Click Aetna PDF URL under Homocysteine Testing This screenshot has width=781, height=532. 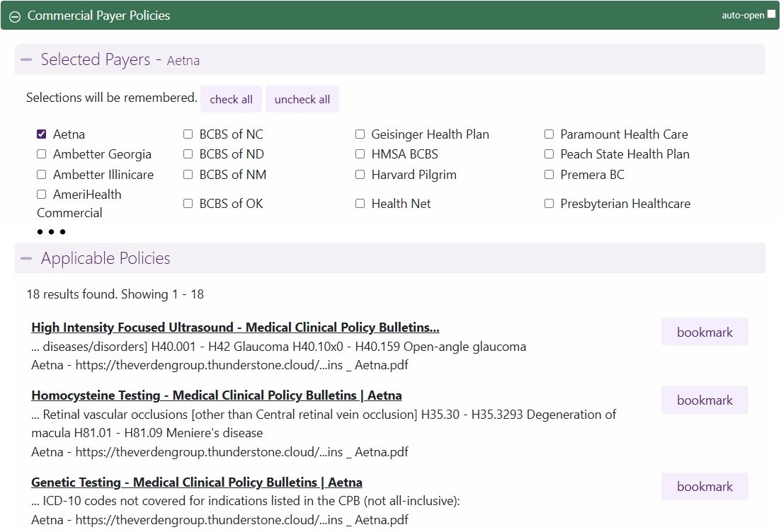(x=220, y=452)
